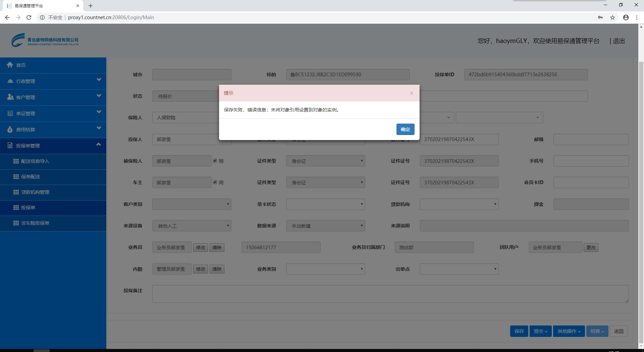Go to 配送信息导入 in sidebar
The height and width of the screenshot is (352, 644).
53,162
